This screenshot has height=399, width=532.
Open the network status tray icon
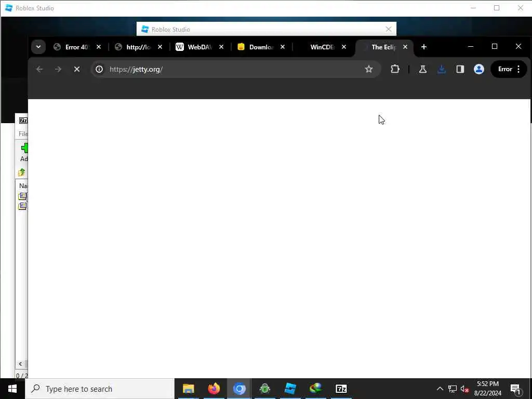453,389
